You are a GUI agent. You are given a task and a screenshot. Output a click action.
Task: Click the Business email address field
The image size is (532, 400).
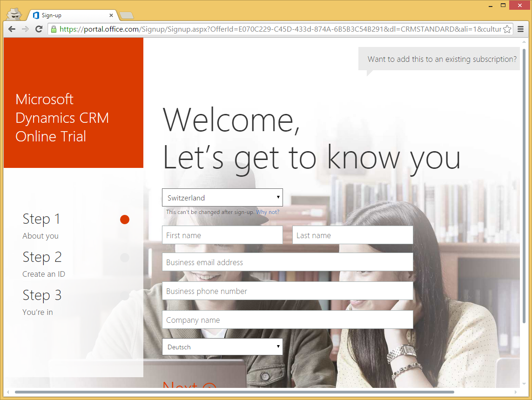tap(287, 262)
